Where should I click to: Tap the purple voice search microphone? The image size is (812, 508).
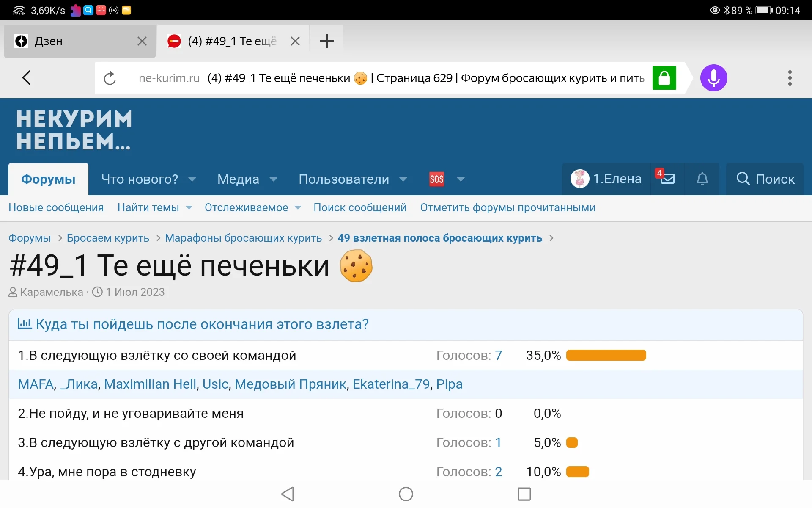[x=713, y=78]
